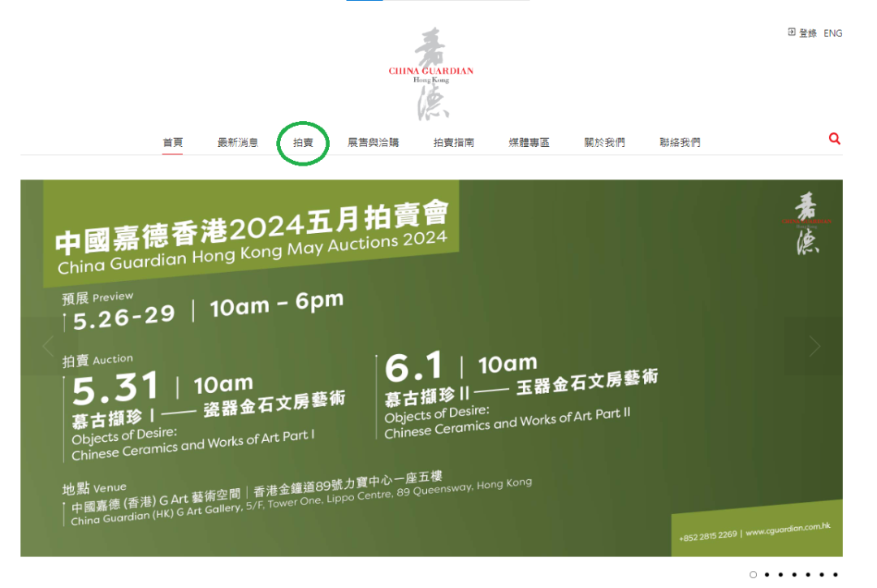The image size is (877, 588).
Task: Open the May Auctions 2024 banner
Action: click(x=431, y=368)
